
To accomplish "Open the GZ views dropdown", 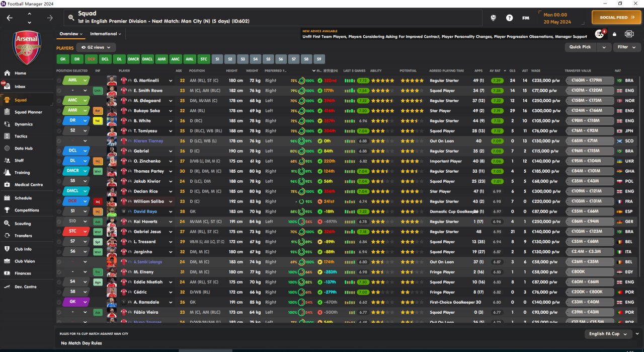I will click(x=96, y=47).
